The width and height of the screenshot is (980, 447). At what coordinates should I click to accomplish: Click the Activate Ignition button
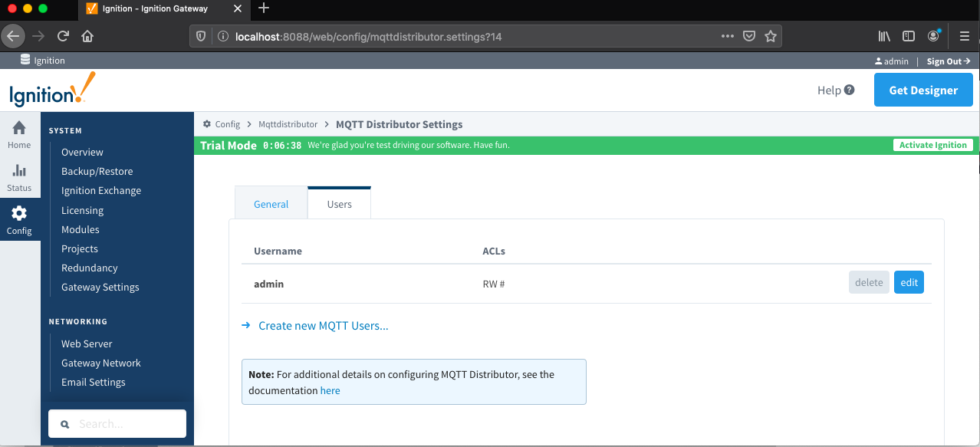pos(933,145)
